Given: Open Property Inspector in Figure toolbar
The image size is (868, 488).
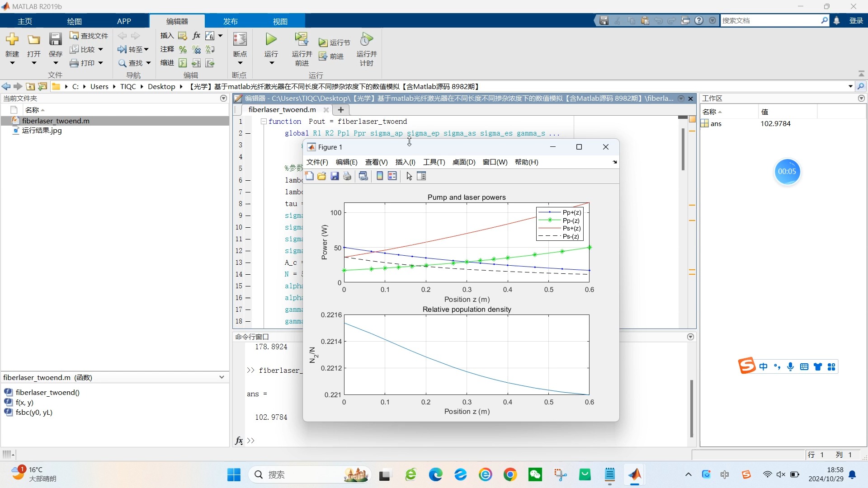Looking at the screenshot, I should pyautogui.click(x=421, y=176).
